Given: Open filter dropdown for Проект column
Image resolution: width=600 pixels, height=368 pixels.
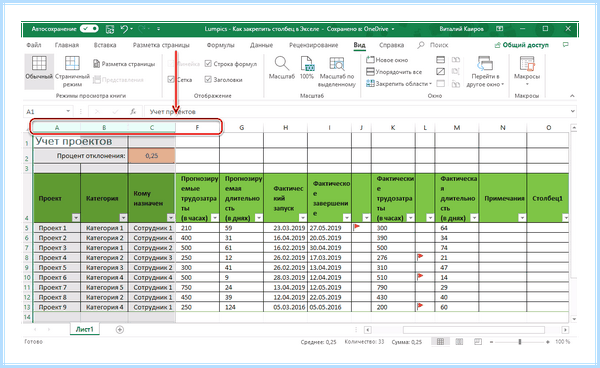Looking at the screenshot, I should tap(76, 218).
